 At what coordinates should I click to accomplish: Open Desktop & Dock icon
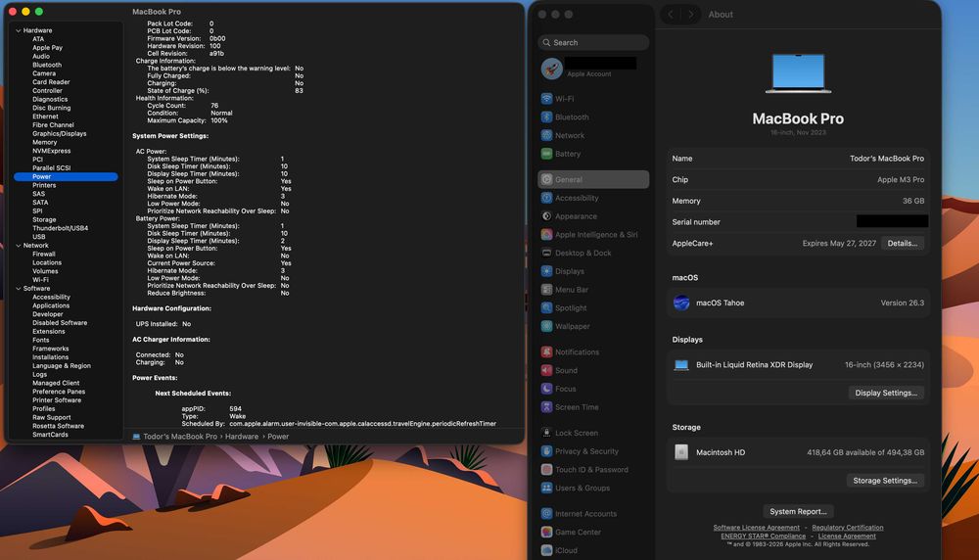click(546, 253)
